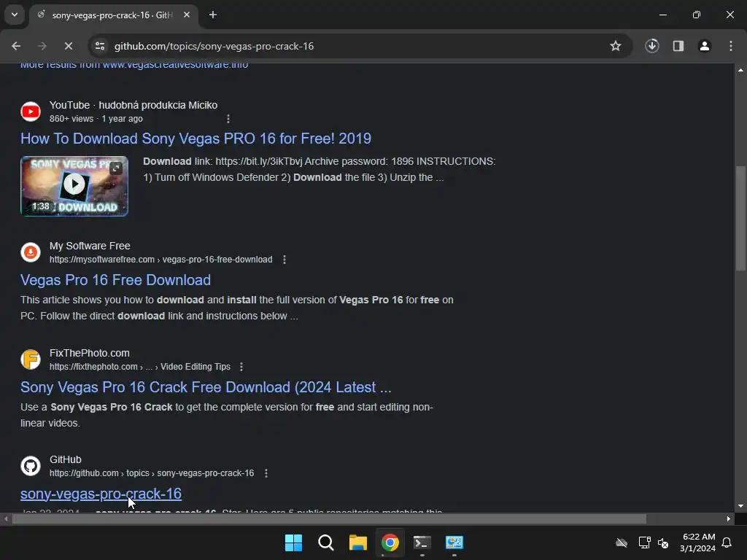The image size is (747, 560).
Task: Click the github.com topics URL breadcrumb
Action: point(152,473)
